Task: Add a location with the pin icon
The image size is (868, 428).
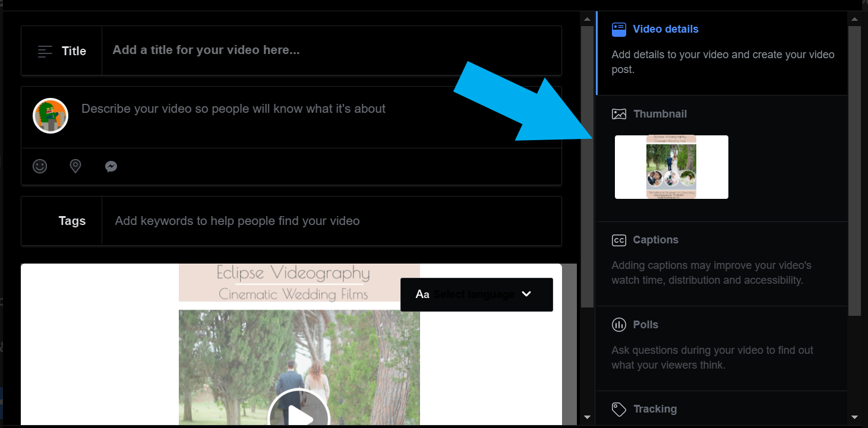Action: (75, 166)
